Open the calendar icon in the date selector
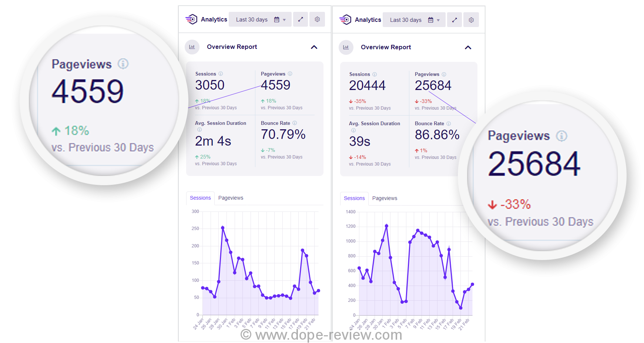The height and width of the screenshot is (343, 644). [x=277, y=19]
